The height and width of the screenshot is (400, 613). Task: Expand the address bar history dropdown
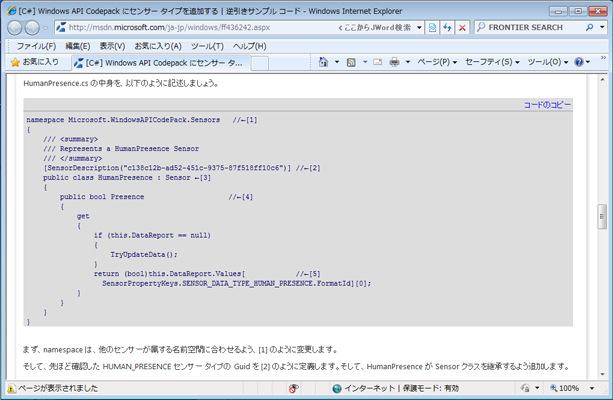tap(419, 27)
